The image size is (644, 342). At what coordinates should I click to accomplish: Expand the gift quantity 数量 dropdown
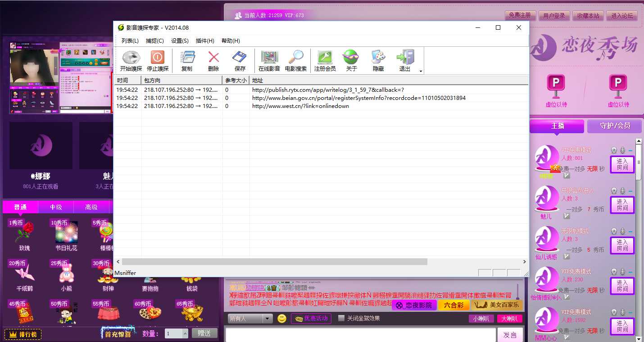click(x=185, y=333)
